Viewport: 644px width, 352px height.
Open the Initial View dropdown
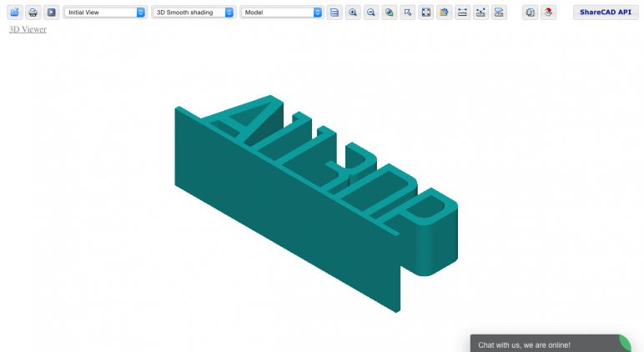pyautogui.click(x=105, y=13)
